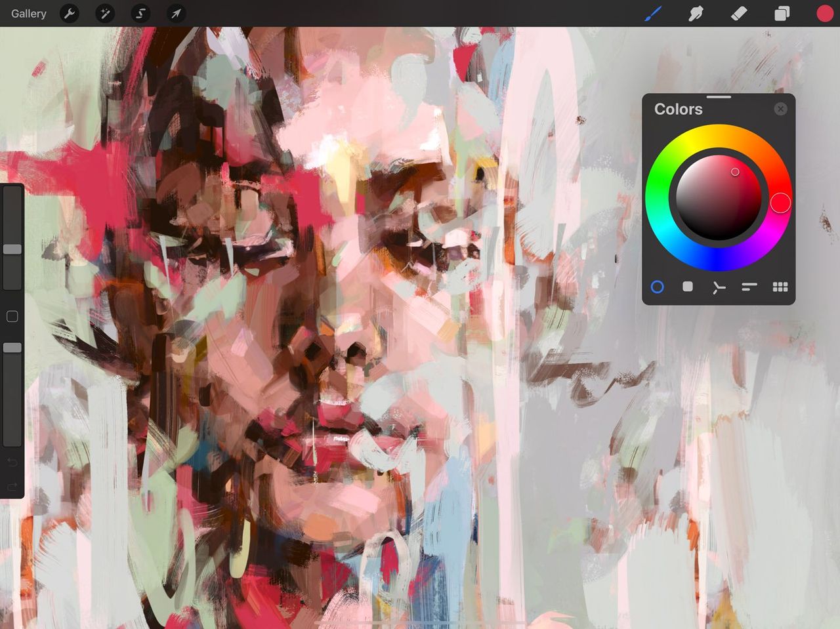Open the Layers panel
This screenshot has height=629, width=840.
click(782, 13)
